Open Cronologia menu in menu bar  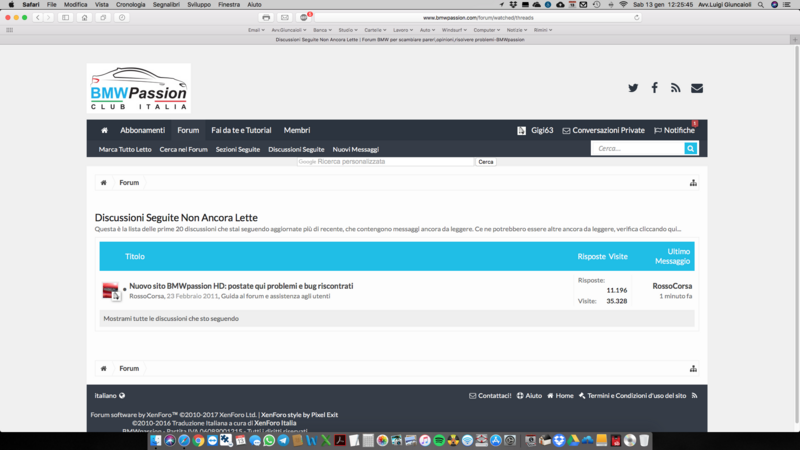pyautogui.click(x=131, y=5)
